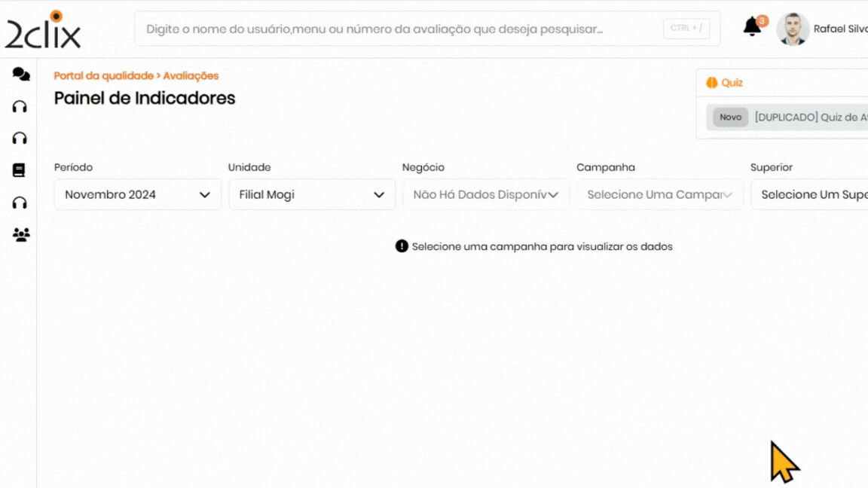The width and height of the screenshot is (868, 488).
Task: Open the [DUPLICADO] Quiz item
Action: click(810, 117)
